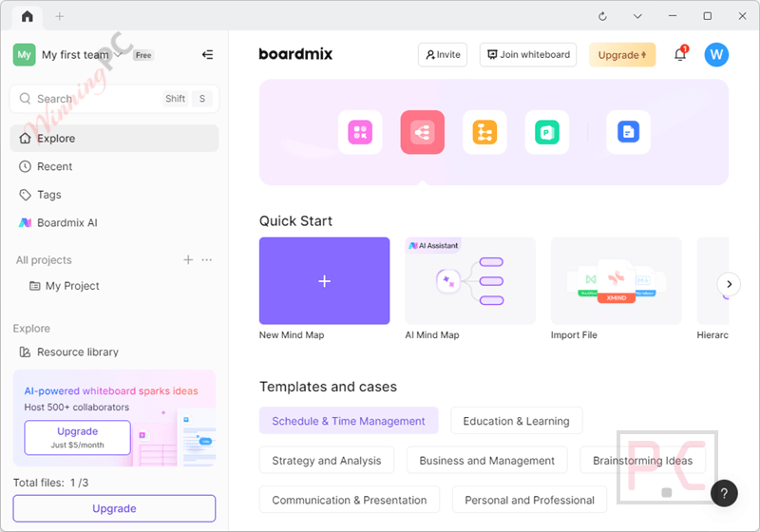Select the blue document icon
Viewport: 760px width, 532px height.
coord(628,132)
